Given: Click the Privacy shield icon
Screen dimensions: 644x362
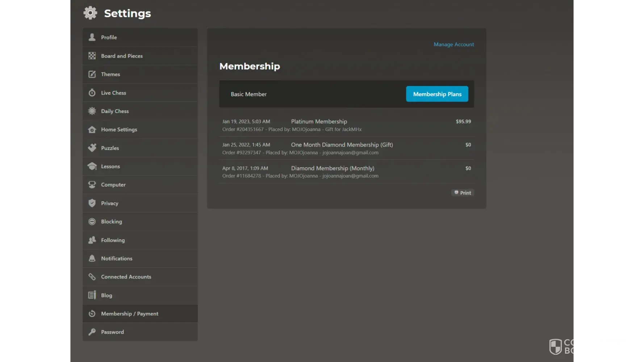Looking at the screenshot, I should coord(92,203).
